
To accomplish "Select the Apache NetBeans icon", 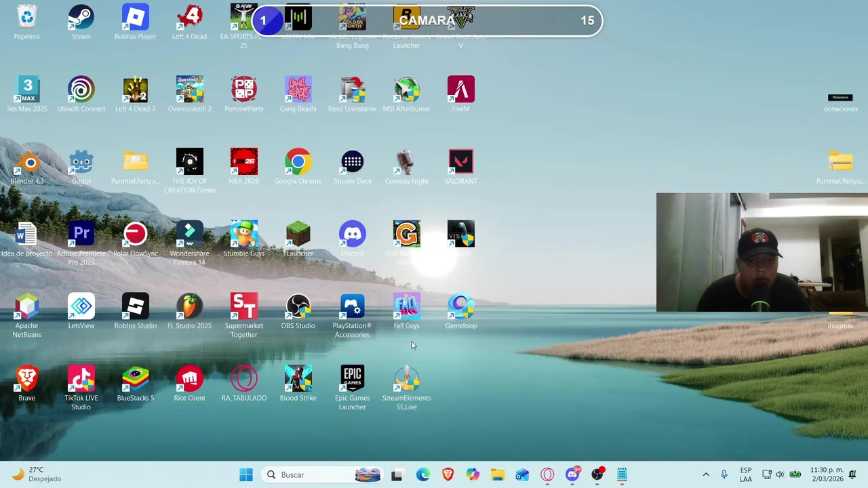I will point(27,316).
